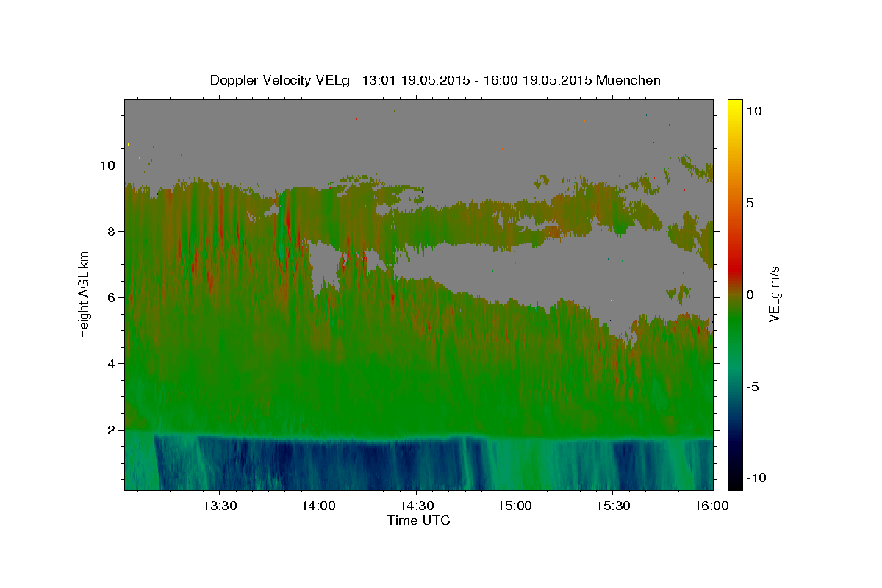Click the colorbar '-5' value label
Image resolution: width=882 pixels, height=588 pixels.
[x=753, y=387]
